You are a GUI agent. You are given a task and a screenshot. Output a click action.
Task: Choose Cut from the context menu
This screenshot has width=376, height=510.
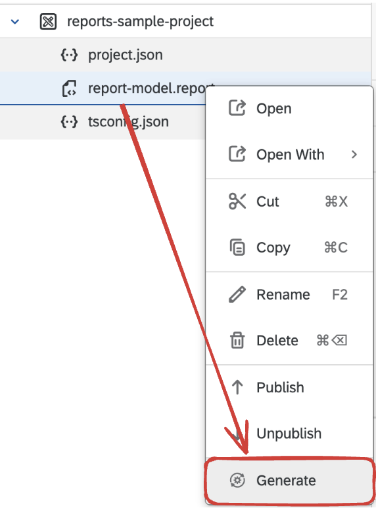289,201
